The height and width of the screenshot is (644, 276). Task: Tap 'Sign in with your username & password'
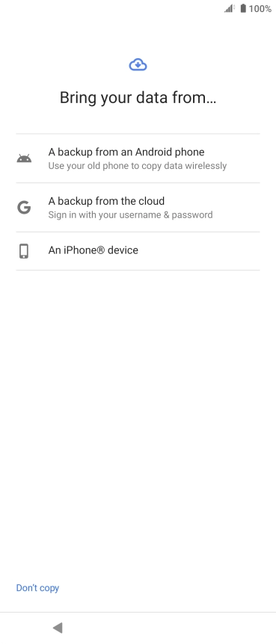[x=130, y=215]
